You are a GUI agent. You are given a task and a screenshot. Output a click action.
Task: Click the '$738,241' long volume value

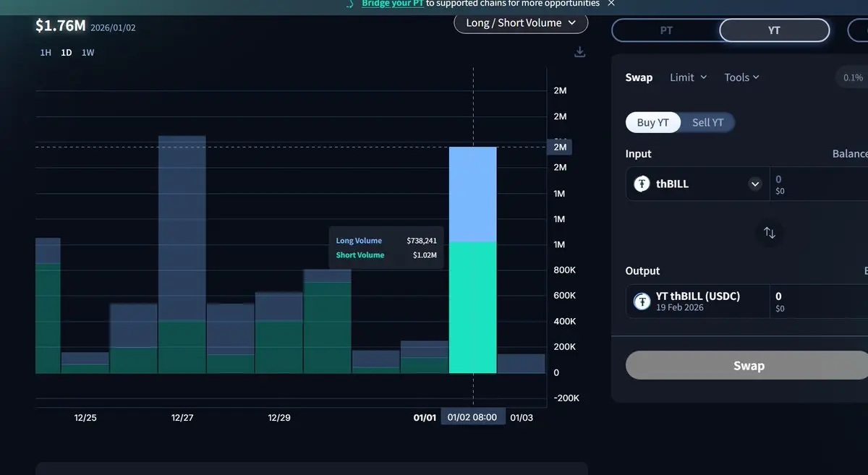(420, 241)
